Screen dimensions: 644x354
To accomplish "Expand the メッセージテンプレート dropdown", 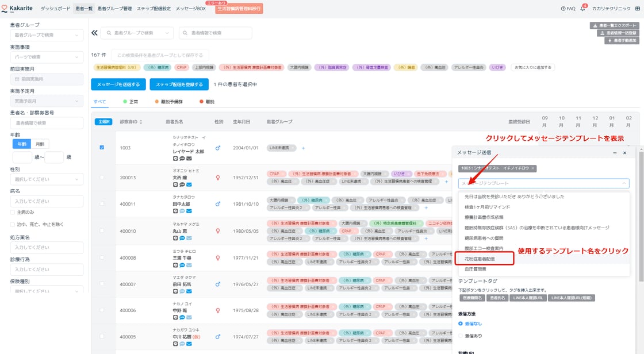I will coord(543,183).
